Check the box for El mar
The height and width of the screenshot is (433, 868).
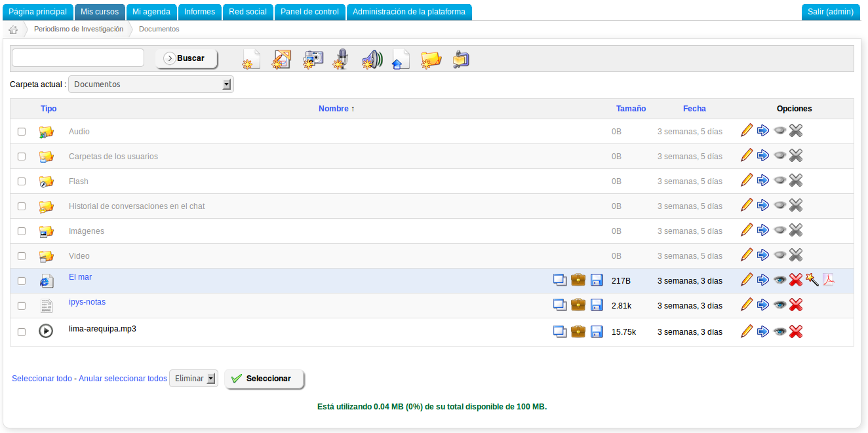tap(22, 281)
